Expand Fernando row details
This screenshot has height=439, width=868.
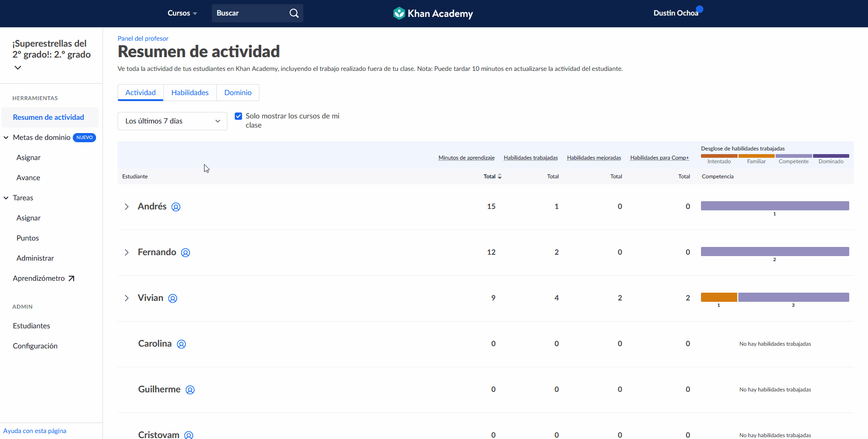click(127, 252)
